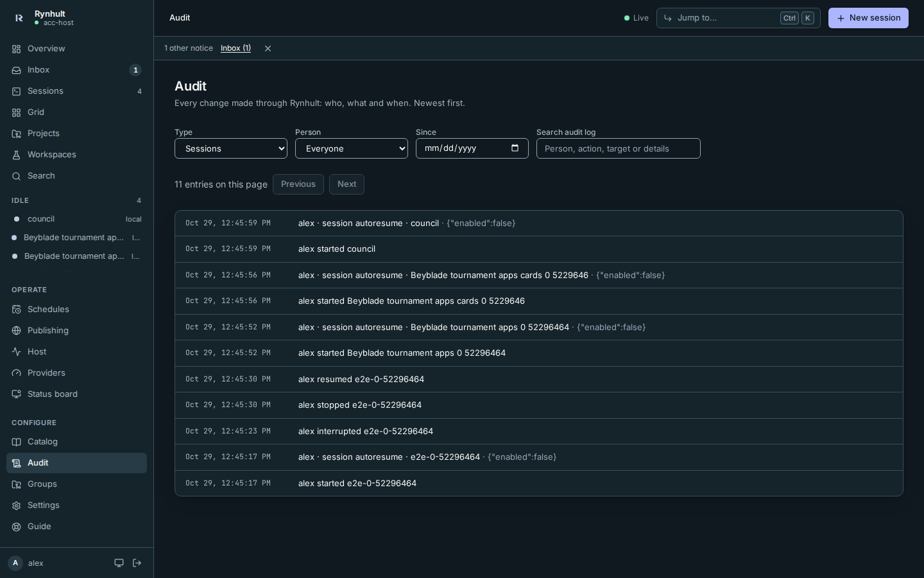Click the New session button
Screen dimensions: 924x578
coord(868,18)
